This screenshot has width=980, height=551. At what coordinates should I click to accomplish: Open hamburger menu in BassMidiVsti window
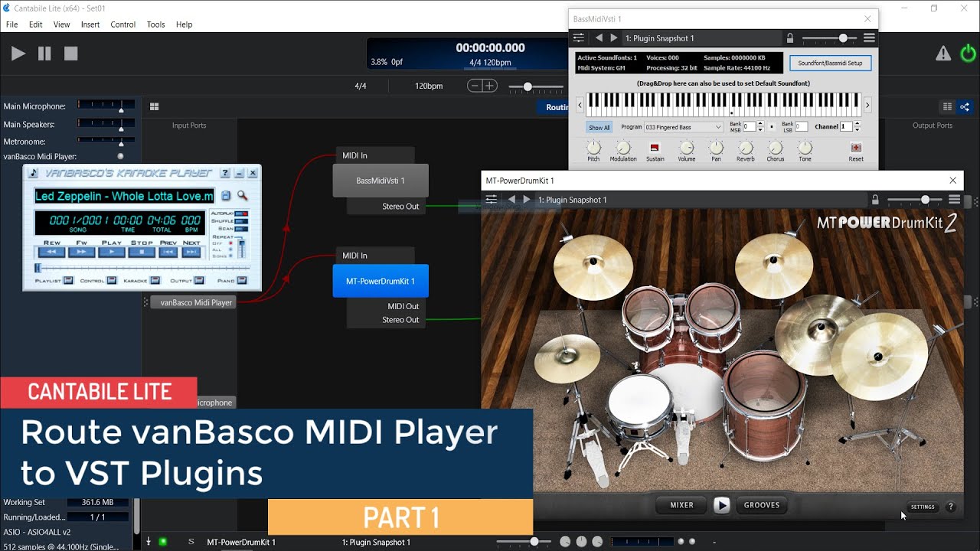[869, 38]
